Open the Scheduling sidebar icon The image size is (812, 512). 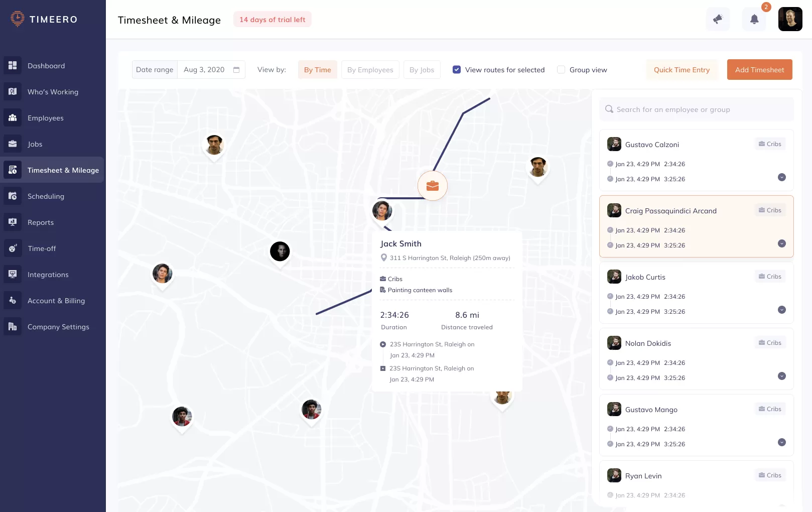[13, 196]
